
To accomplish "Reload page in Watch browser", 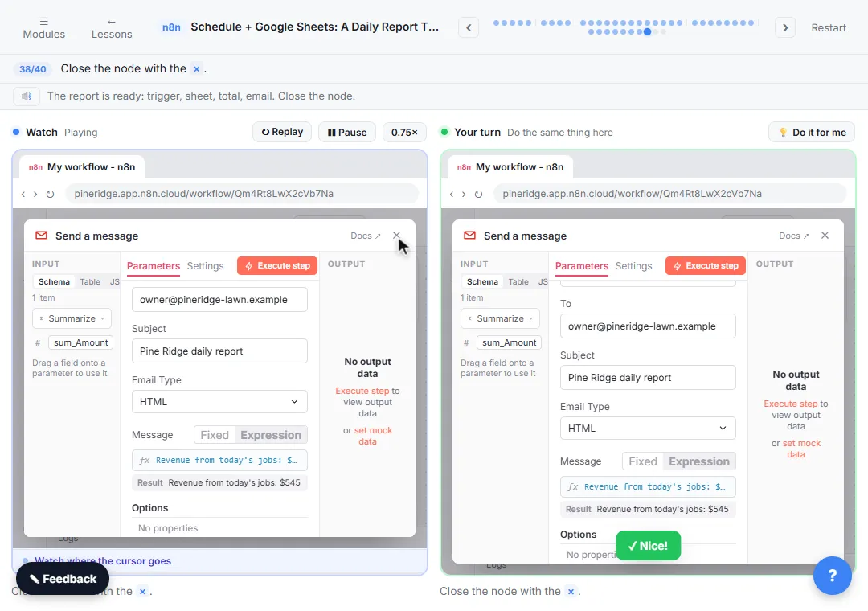I will [x=49, y=194].
